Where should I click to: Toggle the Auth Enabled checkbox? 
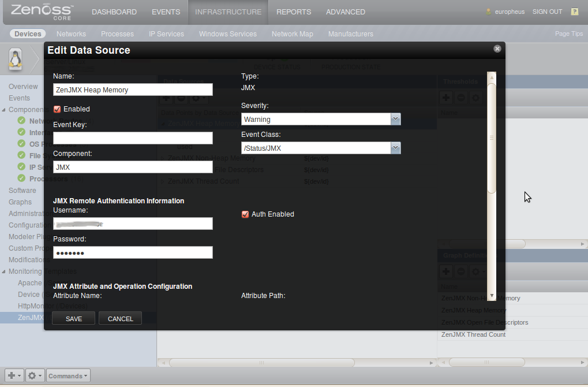[245, 214]
